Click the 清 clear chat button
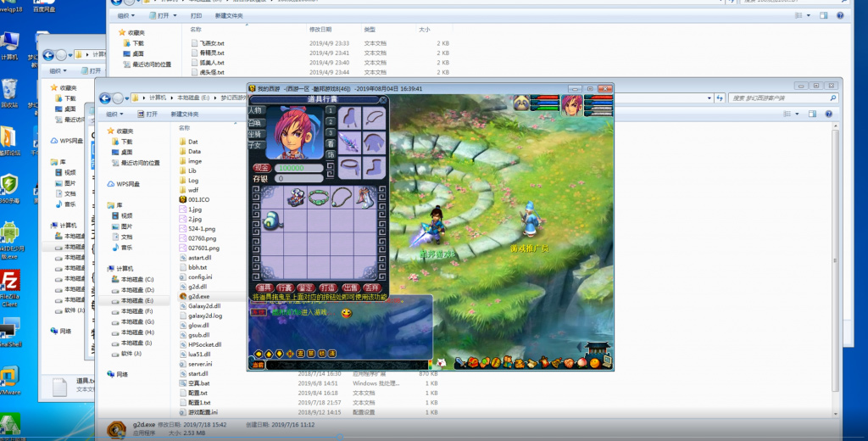Image resolution: width=868 pixels, height=441 pixels. coord(332,354)
